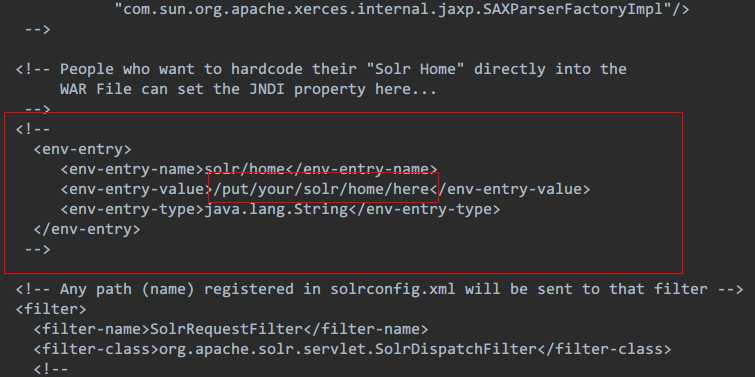Click the closing </filter-class> tag
755x377 pixels.
pyautogui.click(x=603, y=349)
